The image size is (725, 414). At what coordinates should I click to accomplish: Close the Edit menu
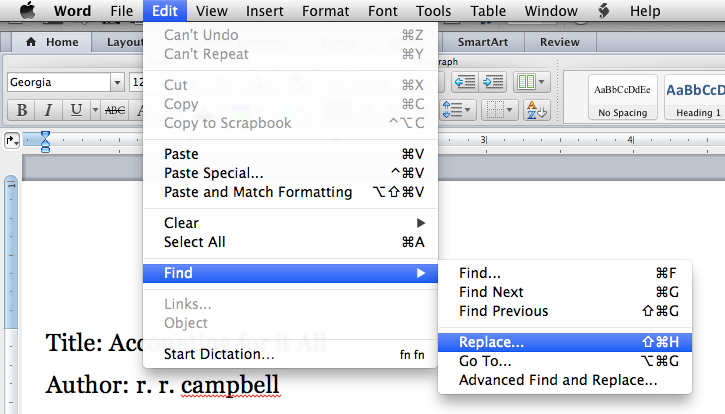tap(165, 10)
